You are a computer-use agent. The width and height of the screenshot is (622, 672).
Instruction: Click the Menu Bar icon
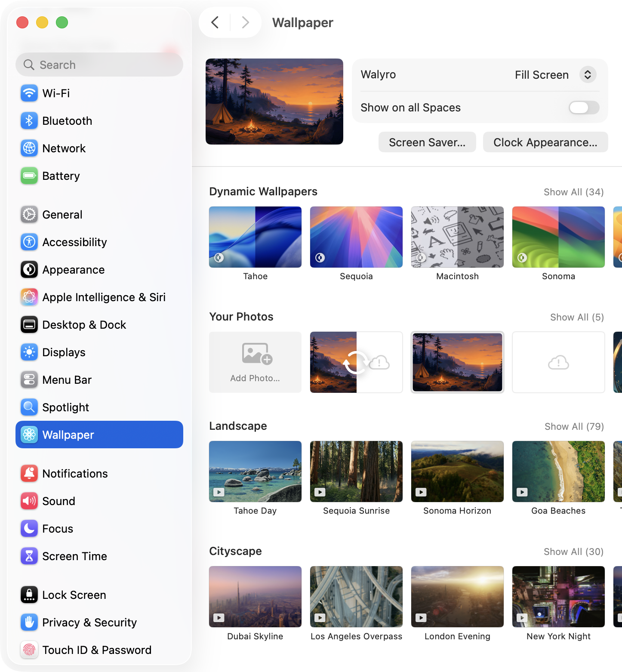(29, 379)
